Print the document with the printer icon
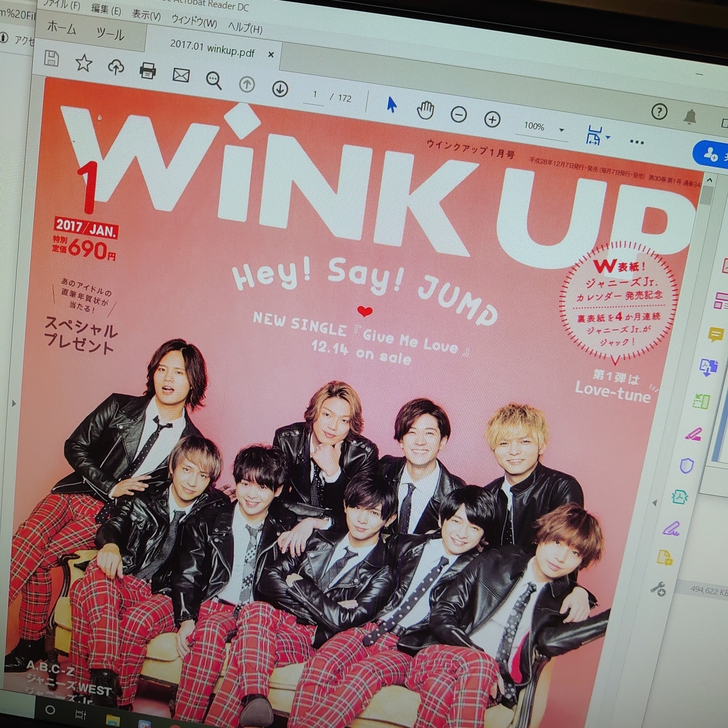Viewport: 728px width, 728px height. coord(147,71)
